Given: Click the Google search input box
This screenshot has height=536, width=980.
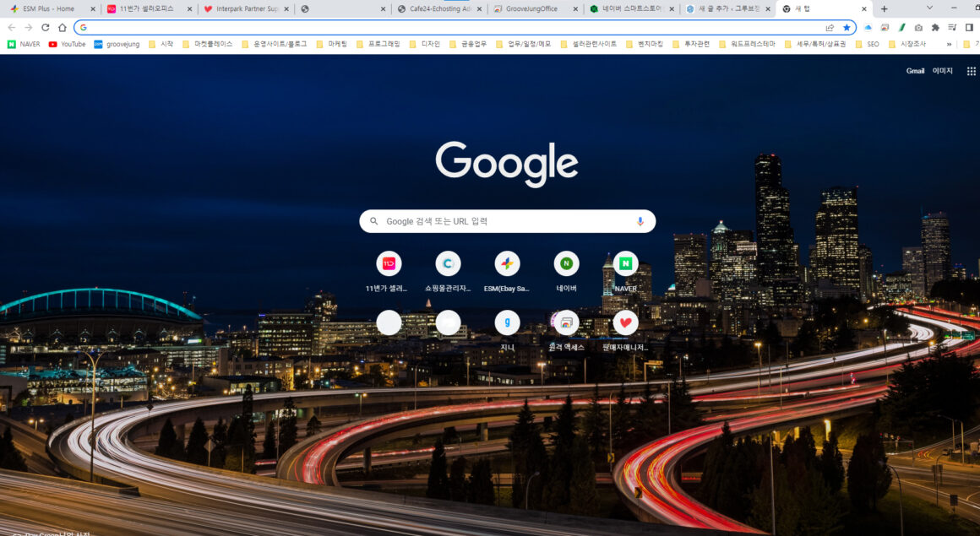Looking at the screenshot, I should point(507,221).
